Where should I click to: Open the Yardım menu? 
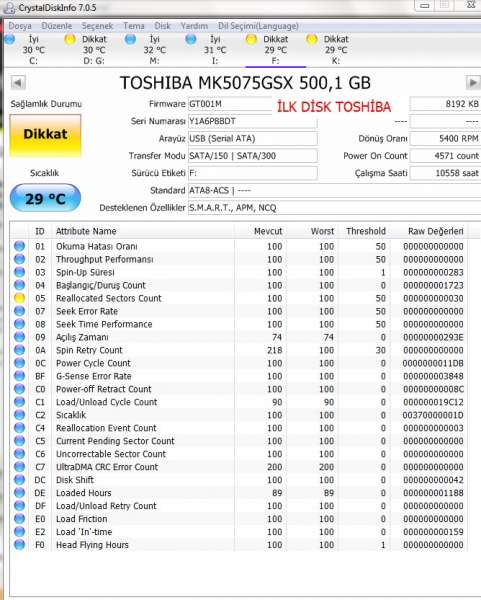[x=194, y=26]
